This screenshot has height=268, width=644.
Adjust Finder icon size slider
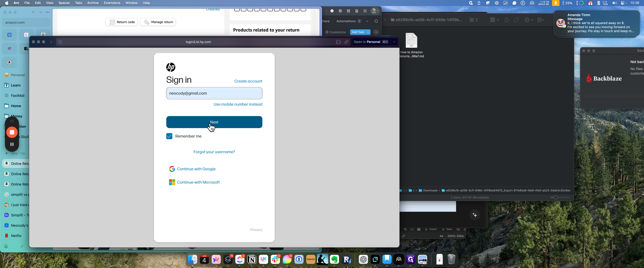pyautogui.click(x=555, y=197)
